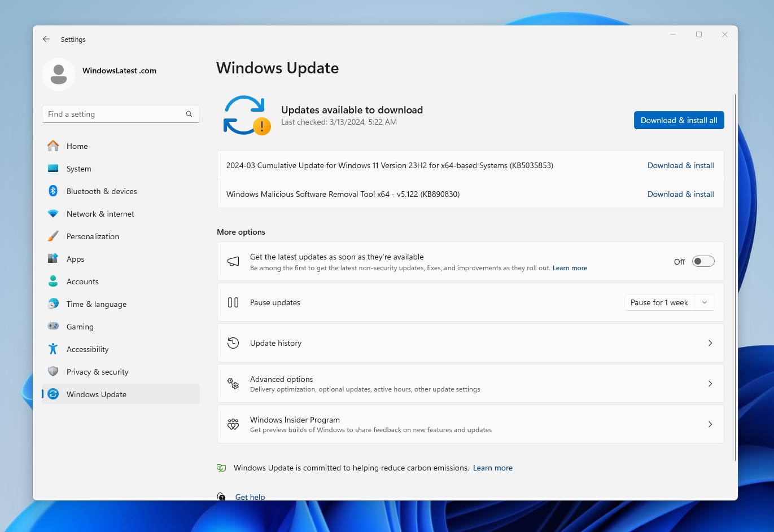Open the Pause for 1 week dropdown arrow
This screenshot has height=532, width=774.
click(x=705, y=302)
